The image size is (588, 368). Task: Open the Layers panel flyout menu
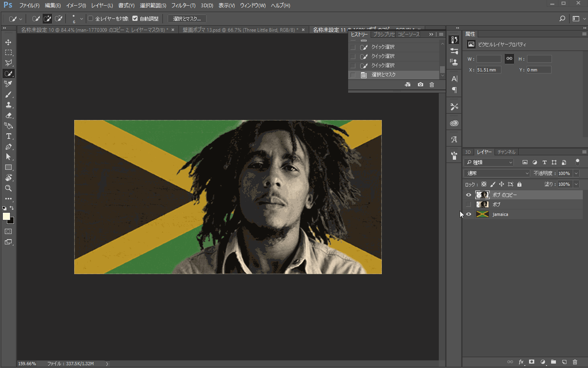(x=584, y=152)
